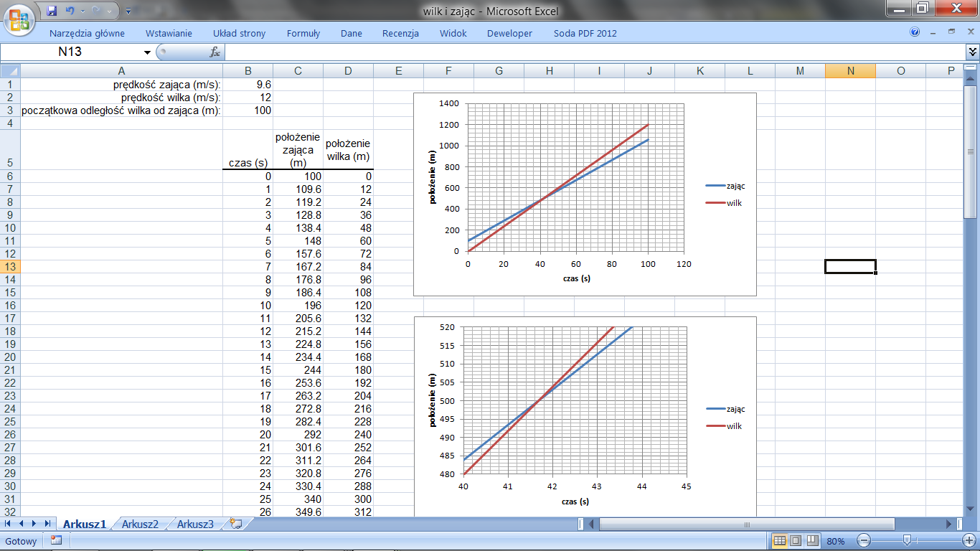The width and height of the screenshot is (980, 551).
Task: Switch to sheet Arkusz3
Action: [x=195, y=524]
